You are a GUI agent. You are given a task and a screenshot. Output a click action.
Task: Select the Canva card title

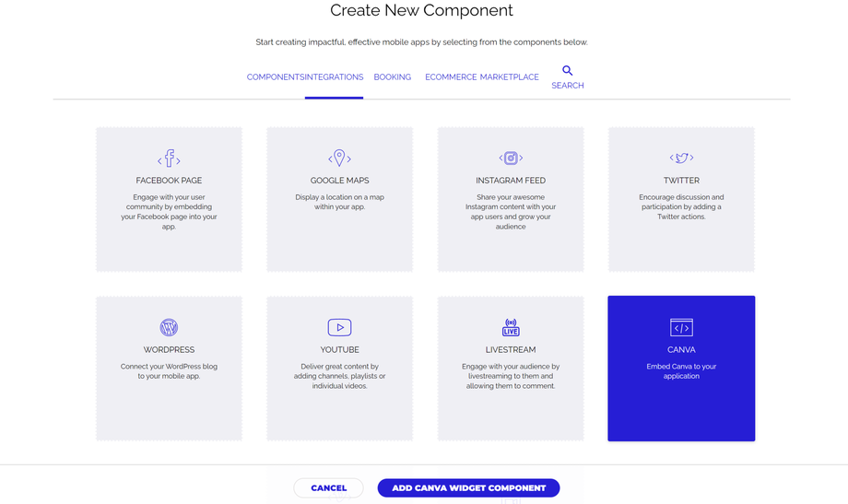(681, 350)
